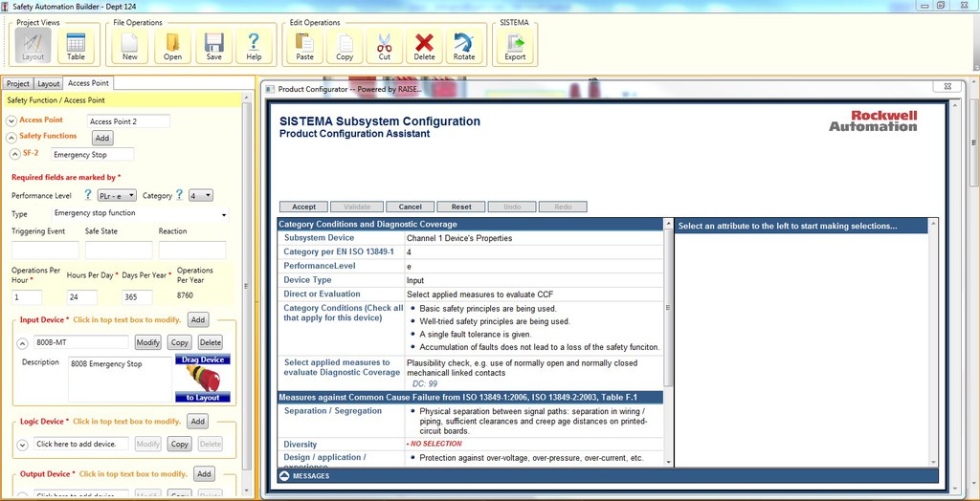Switch to the Project tab

[18, 84]
